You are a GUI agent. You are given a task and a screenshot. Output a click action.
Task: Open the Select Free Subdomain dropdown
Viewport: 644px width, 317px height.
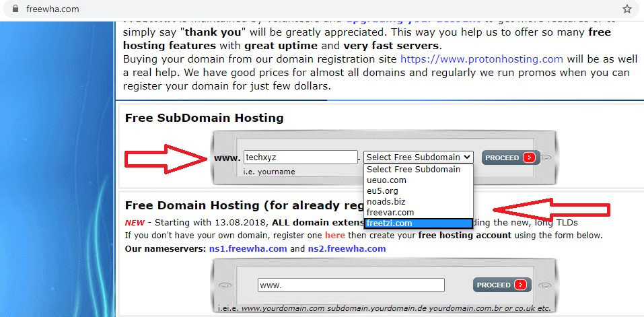click(418, 157)
